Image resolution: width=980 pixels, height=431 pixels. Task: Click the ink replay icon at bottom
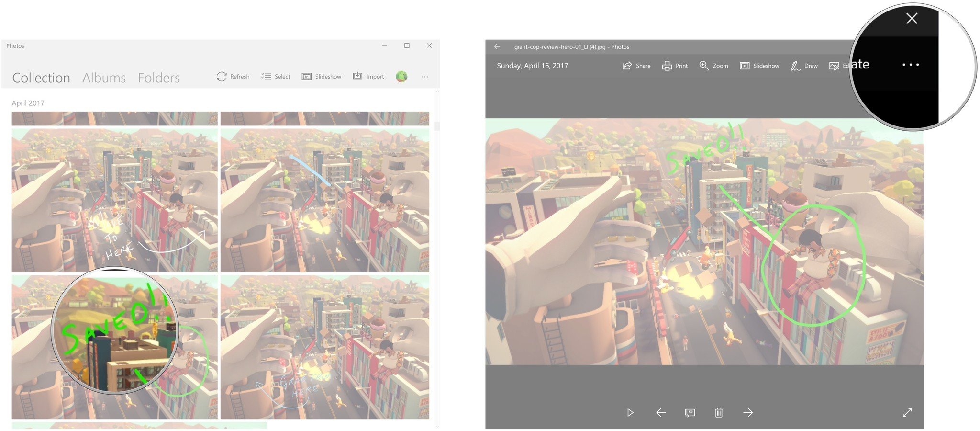pos(690,412)
